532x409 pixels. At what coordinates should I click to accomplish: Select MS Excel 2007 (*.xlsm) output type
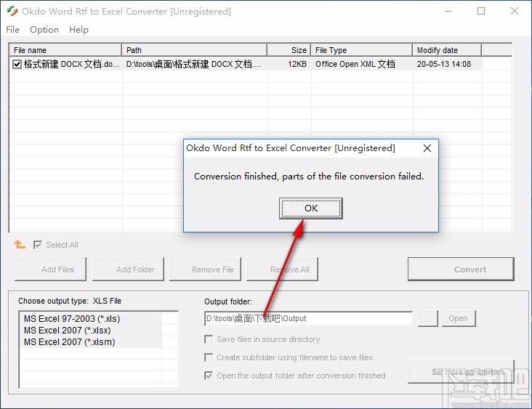[70, 342]
